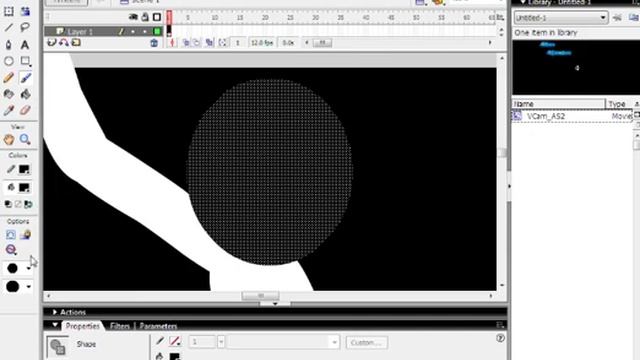The height and width of the screenshot is (360, 640).
Task: Collapse the Properties panel triangle
Action: (55, 325)
